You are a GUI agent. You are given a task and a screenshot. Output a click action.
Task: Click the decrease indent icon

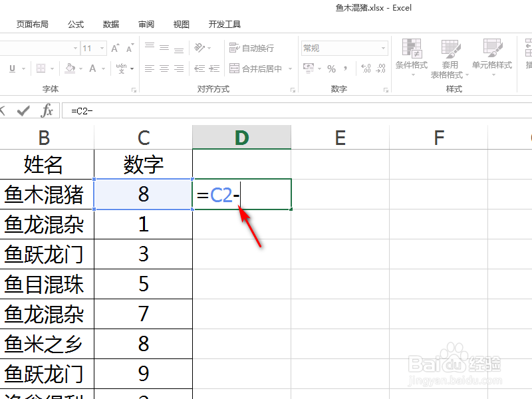tap(199, 68)
